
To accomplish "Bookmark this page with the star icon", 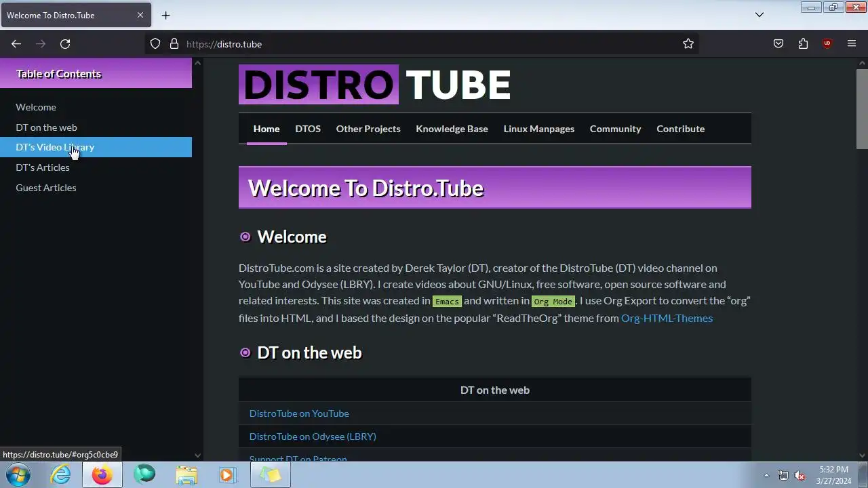I will pos(688,44).
